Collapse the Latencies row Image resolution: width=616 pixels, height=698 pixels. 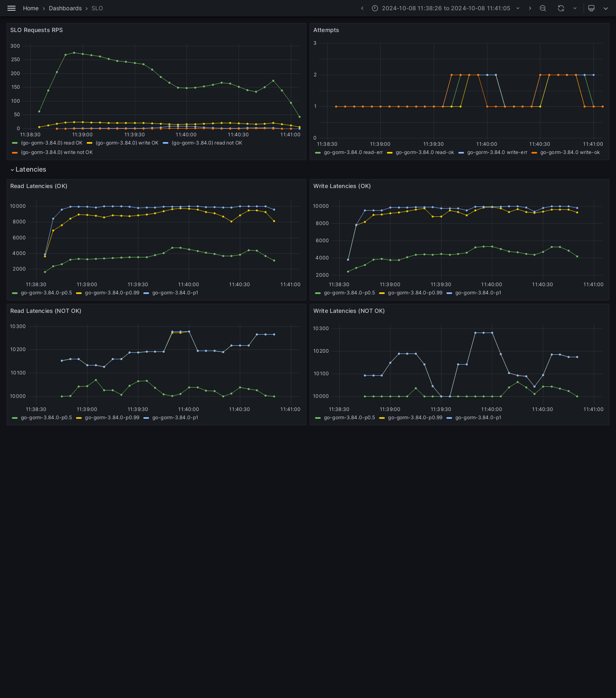[x=28, y=170]
